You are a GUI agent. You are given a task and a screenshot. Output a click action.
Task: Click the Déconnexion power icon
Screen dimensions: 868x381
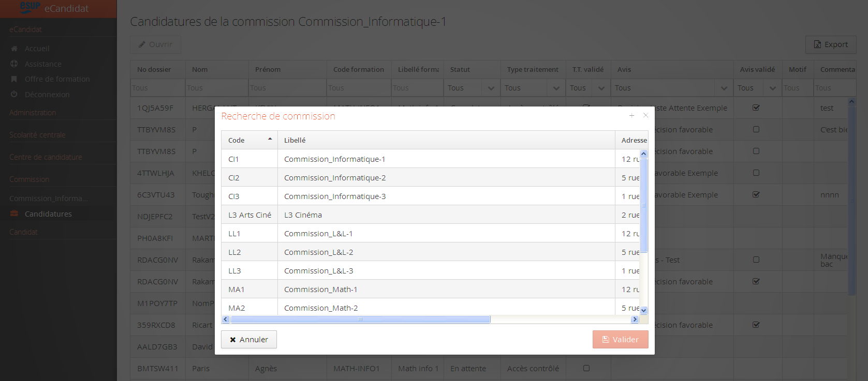[x=14, y=95]
